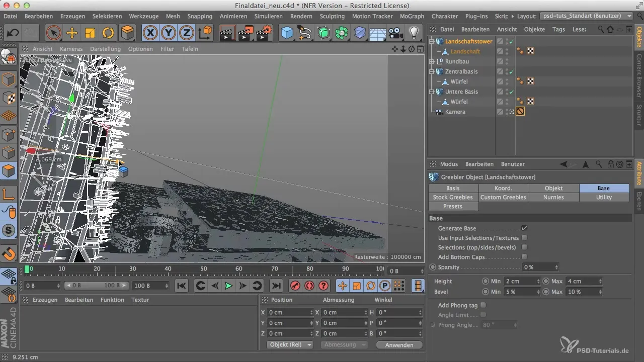Go to start of timeline
Image resolution: width=644 pixels, height=362 pixels.
(181, 286)
